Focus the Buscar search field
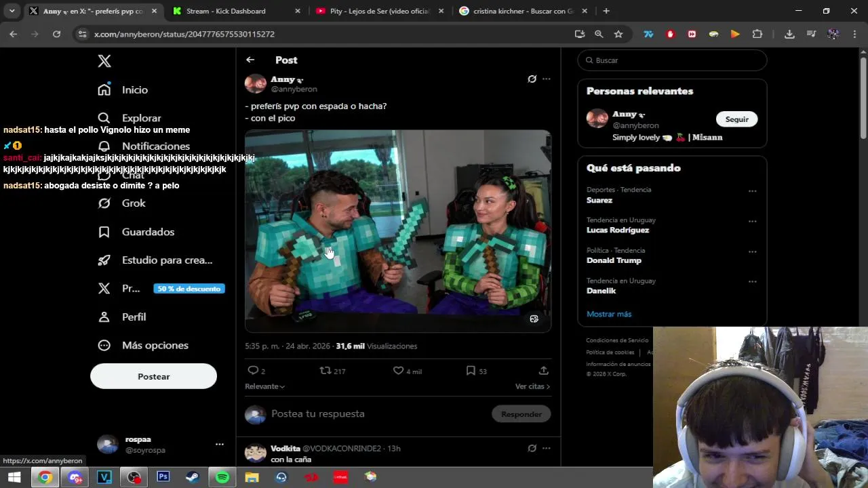This screenshot has width=868, height=488. click(x=672, y=60)
